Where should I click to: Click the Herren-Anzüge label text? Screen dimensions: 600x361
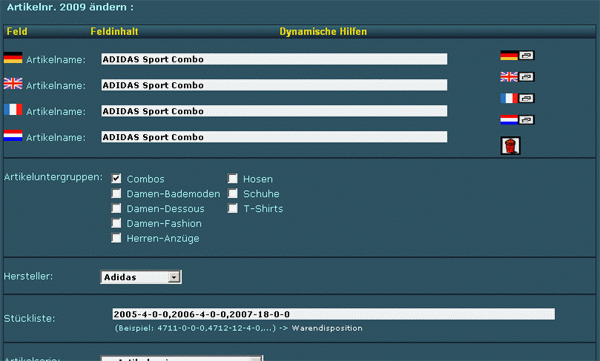[x=163, y=238]
